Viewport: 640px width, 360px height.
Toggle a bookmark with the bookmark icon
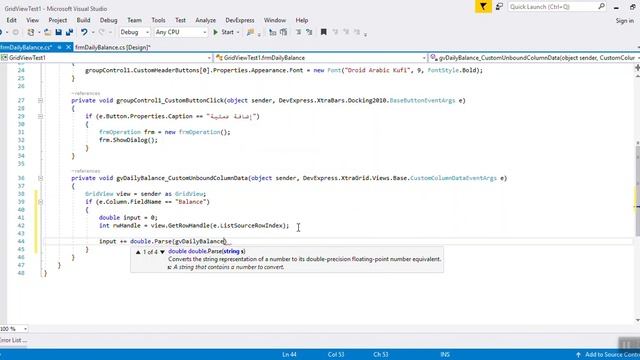coord(324,32)
